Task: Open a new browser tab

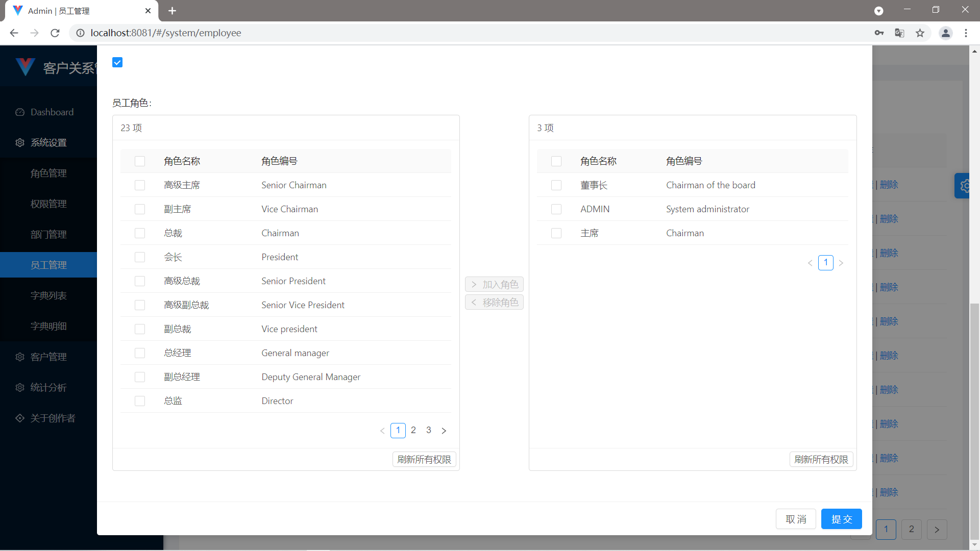Action: pyautogui.click(x=172, y=11)
